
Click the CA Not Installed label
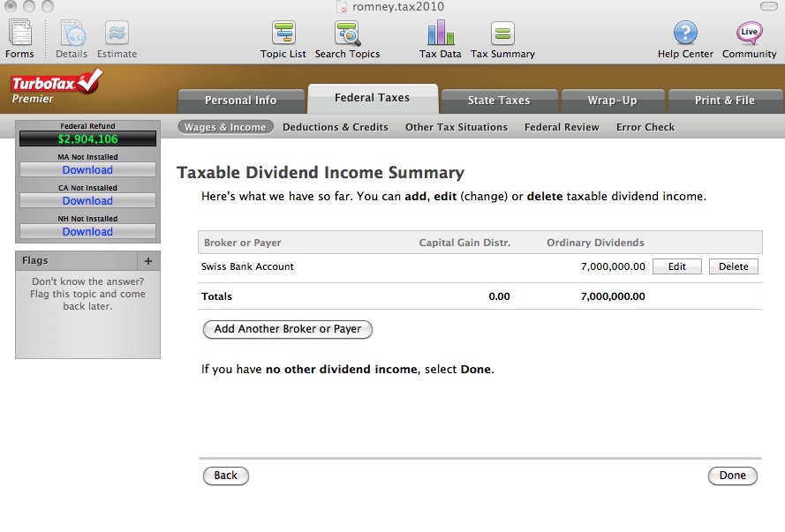tap(87, 188)
